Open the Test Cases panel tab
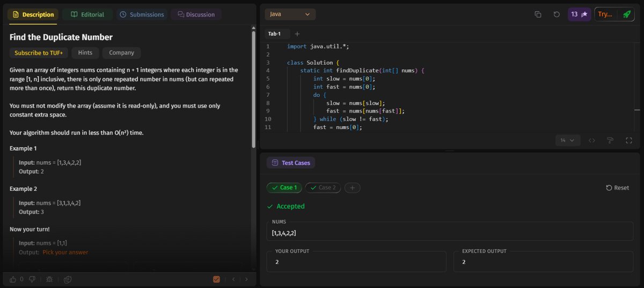 click(291, 163)
